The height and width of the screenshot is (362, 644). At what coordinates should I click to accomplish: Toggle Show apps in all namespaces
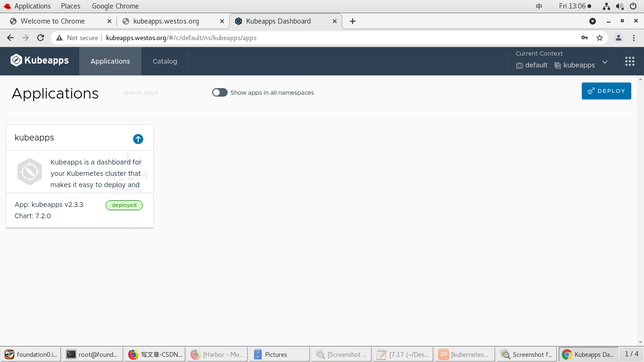pyautogui.click(x=220, y=92)
